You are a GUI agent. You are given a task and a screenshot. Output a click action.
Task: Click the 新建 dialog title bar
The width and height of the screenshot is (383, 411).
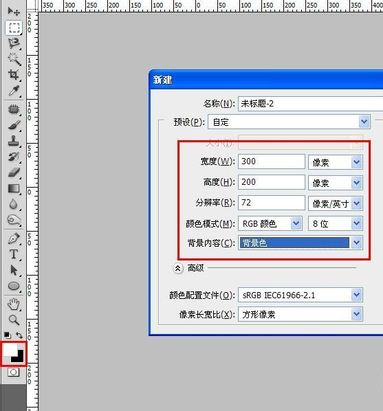point(266,80)
